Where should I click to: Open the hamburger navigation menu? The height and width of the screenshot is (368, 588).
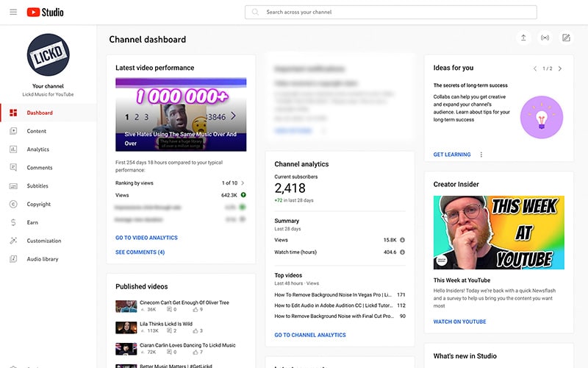coord(13,12)
